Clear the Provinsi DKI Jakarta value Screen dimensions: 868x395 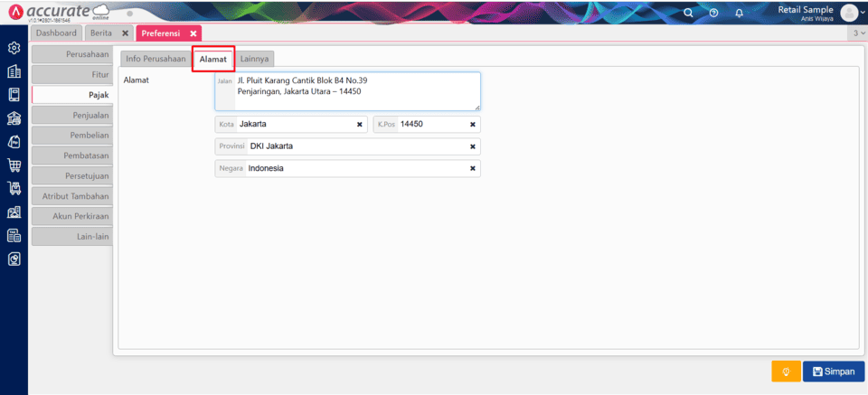(x=472, y=146)
